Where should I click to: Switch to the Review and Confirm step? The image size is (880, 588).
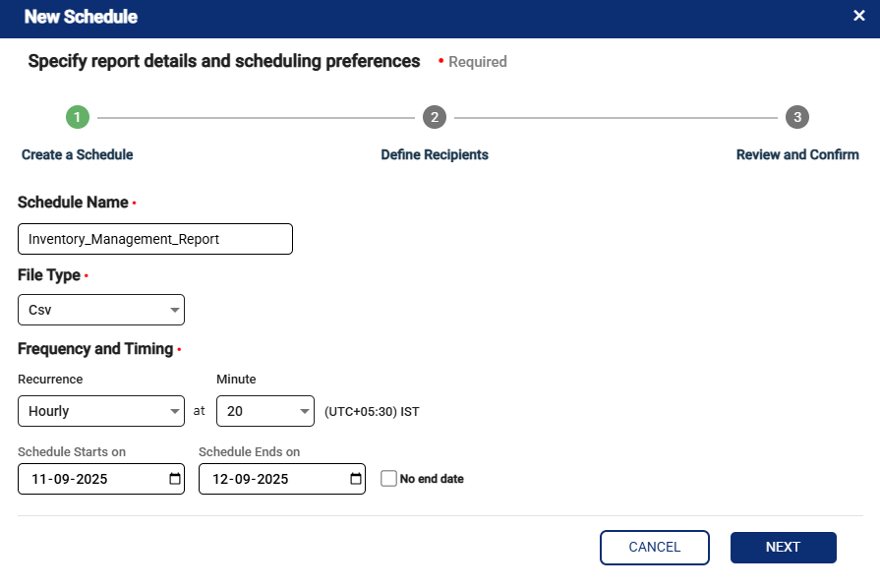pyautogui.click(x=797, y=154)
